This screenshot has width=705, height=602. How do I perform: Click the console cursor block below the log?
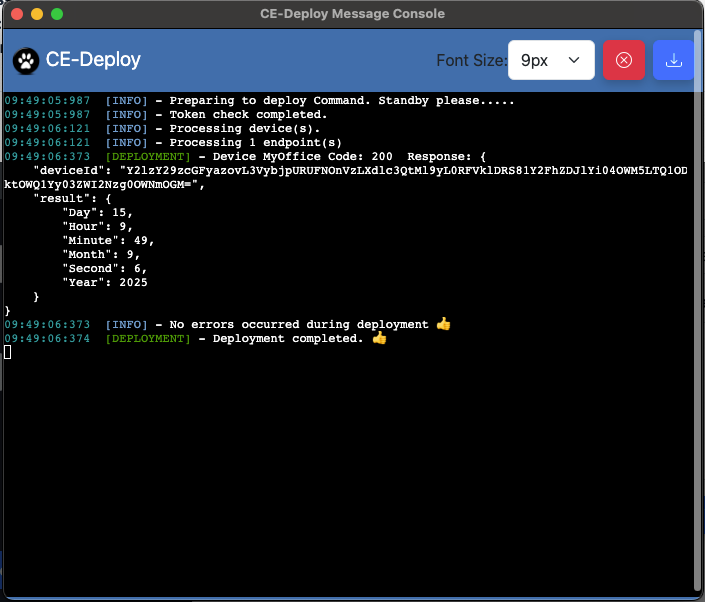point(8,353)
